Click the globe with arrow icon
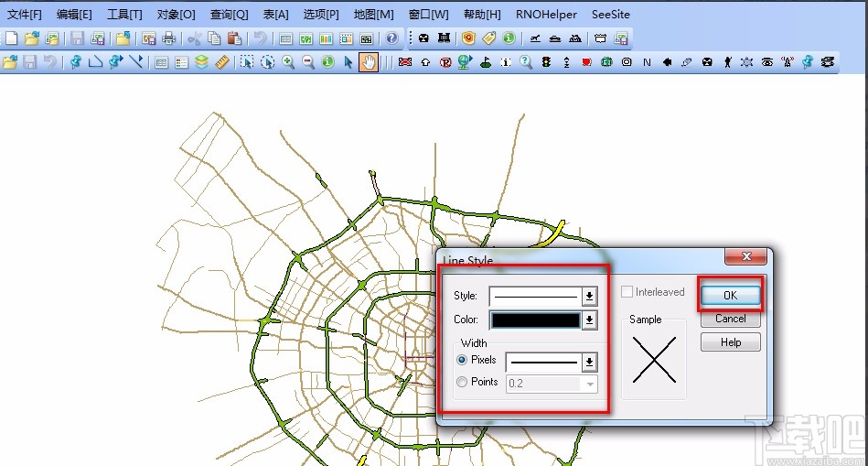 point(465,62)
